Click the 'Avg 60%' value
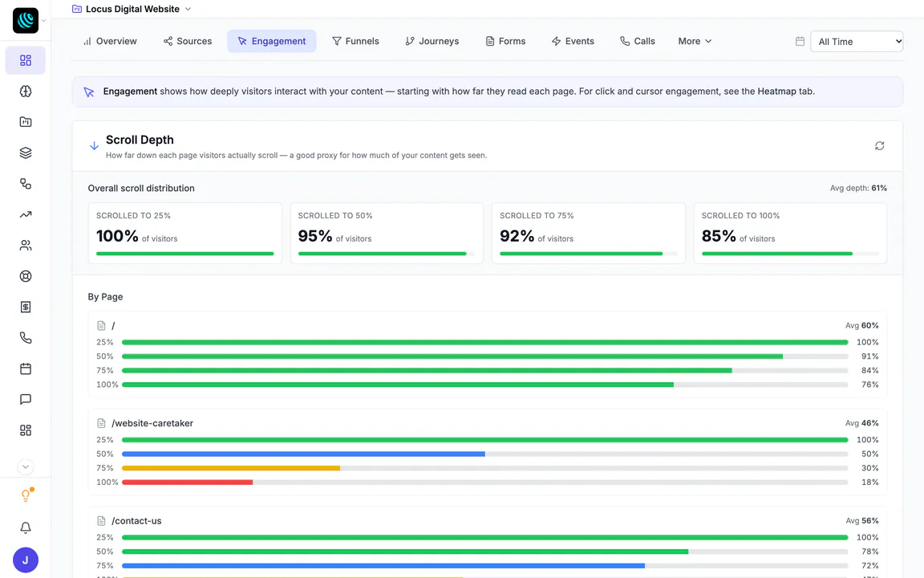Image resolution: width=924 pixels, height=578 pixels. (x=861, y=326)
